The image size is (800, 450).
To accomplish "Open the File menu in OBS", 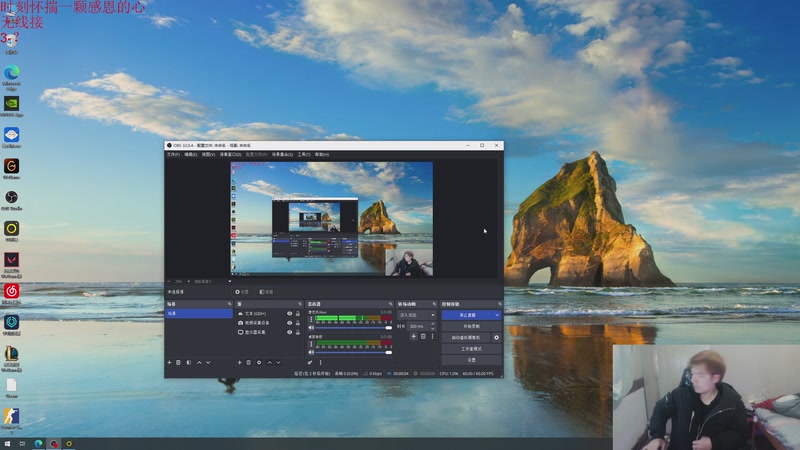I will (173, 154).
